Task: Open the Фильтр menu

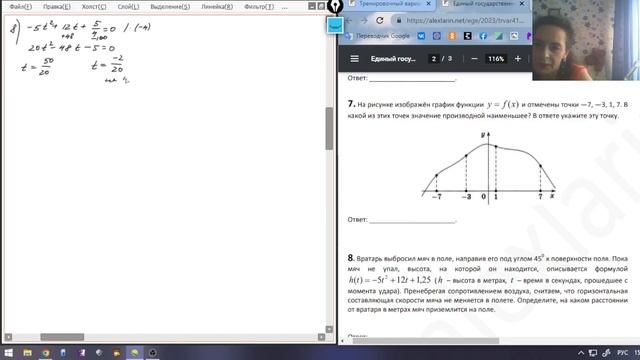Action: 259,7
